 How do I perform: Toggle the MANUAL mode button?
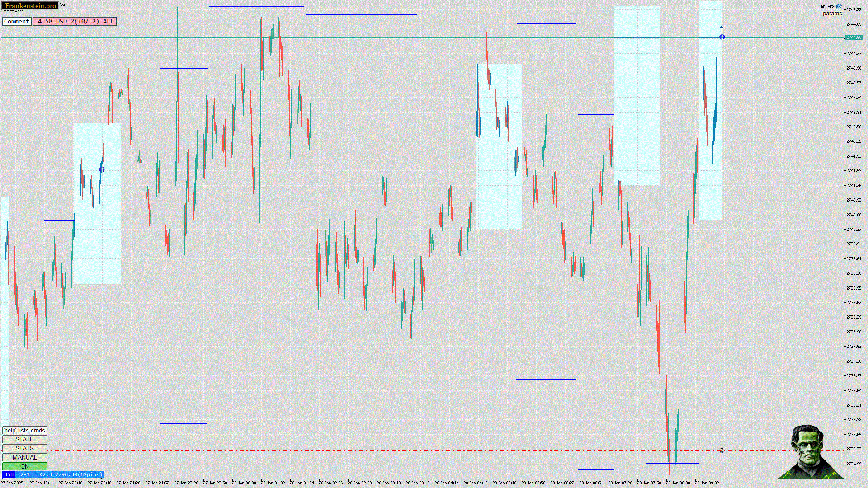24,457
